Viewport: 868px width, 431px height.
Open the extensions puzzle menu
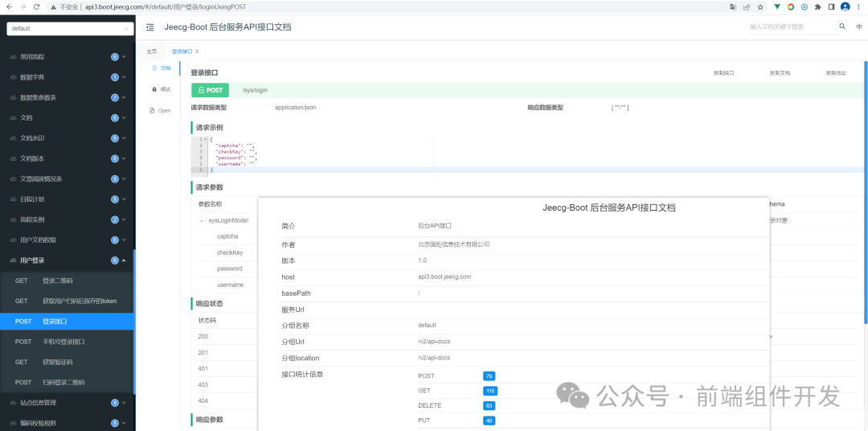click(x=817, y=6)
